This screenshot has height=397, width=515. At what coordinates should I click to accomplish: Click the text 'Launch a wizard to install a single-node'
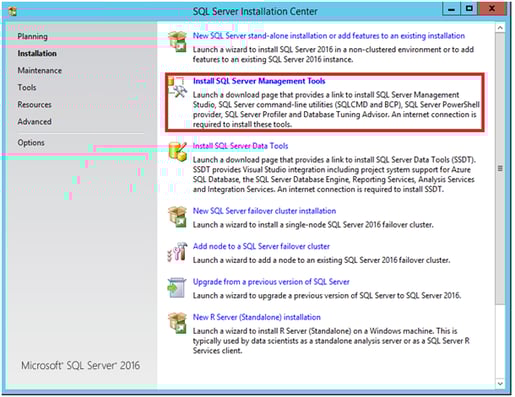coord(313,225)
